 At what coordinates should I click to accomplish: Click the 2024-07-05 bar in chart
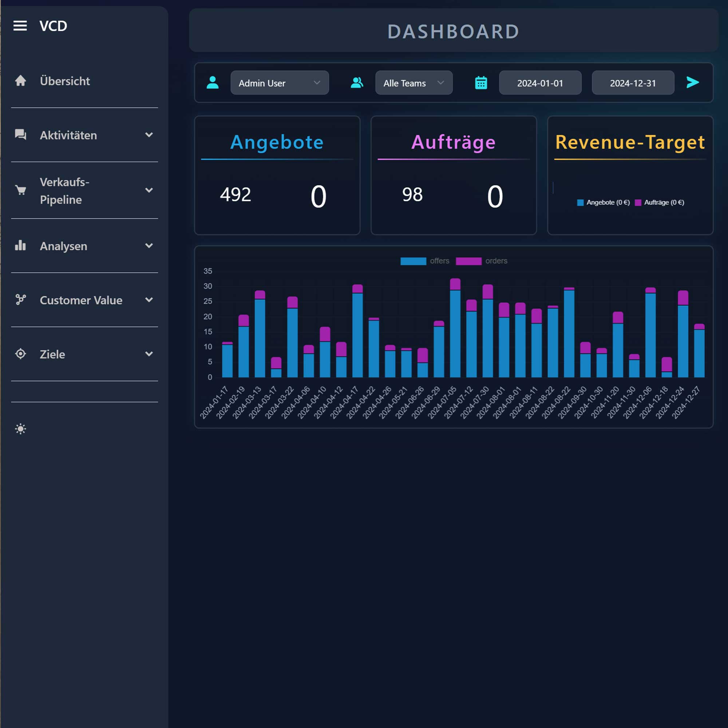click(455, 328)
